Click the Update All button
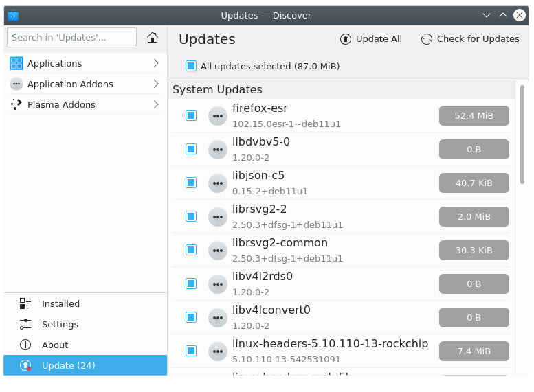 (x=371, y=39)
